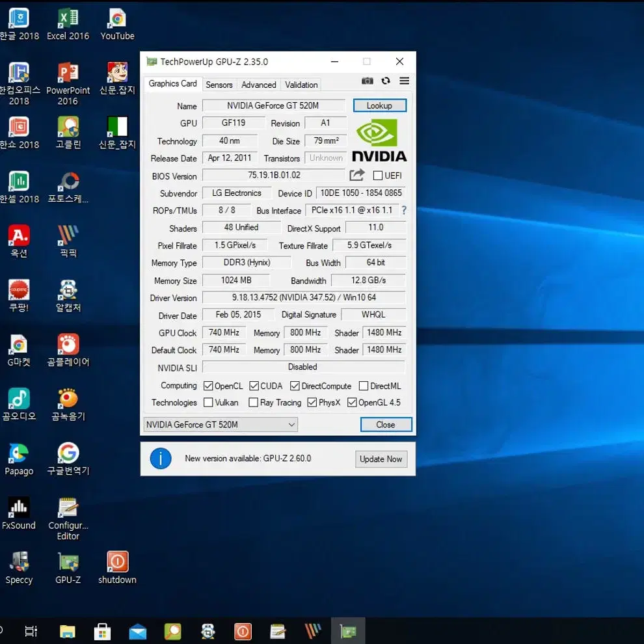Expand the GPU selection dropdown
Image resolution: width=644 pixels, height=644 pixels.
(221, 424)
